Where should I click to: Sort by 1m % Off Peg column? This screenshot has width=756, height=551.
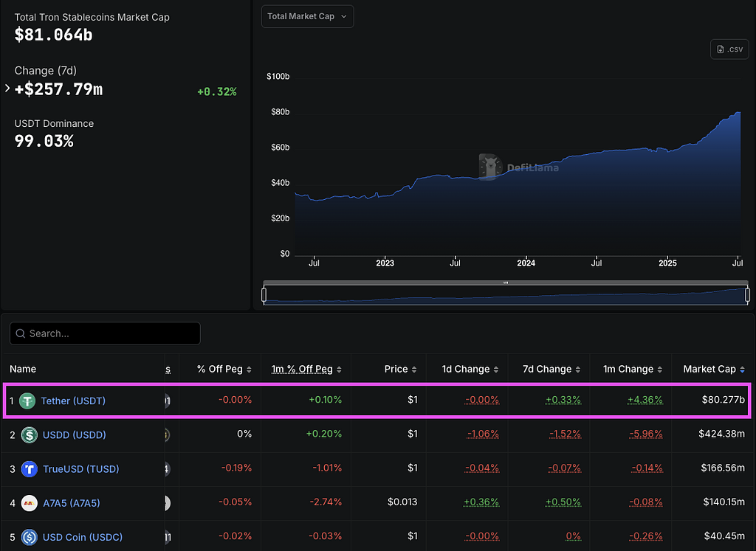pyautogui.click(x=306, y=369)
